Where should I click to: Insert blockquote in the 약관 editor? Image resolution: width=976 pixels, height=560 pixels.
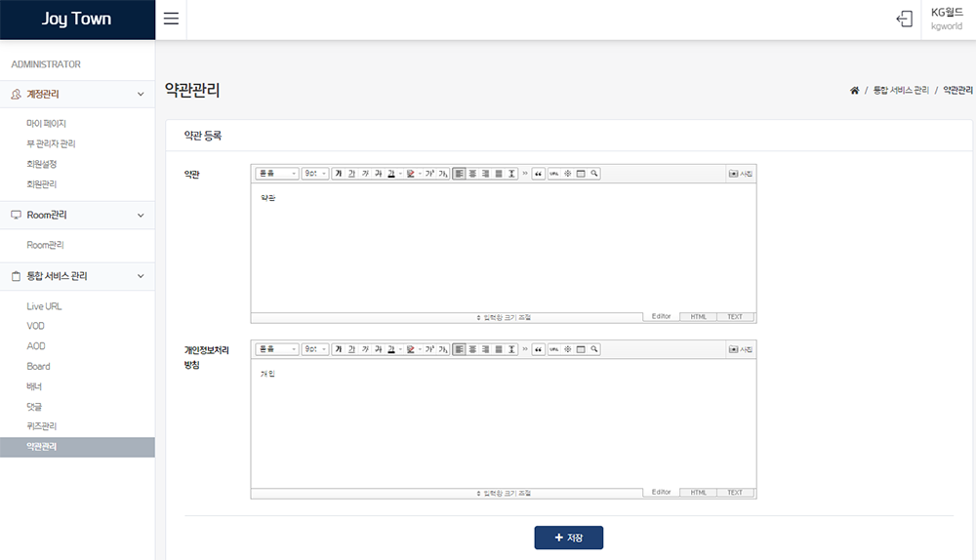pos(538,174)
